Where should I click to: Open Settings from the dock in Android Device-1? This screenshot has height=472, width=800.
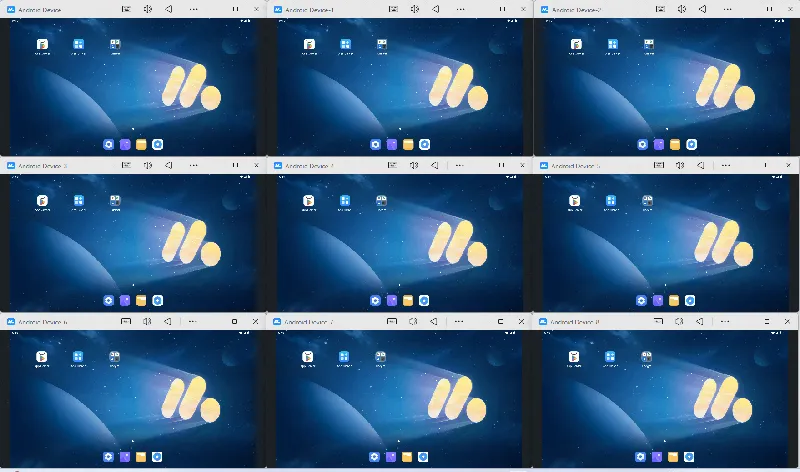(375, 144)
